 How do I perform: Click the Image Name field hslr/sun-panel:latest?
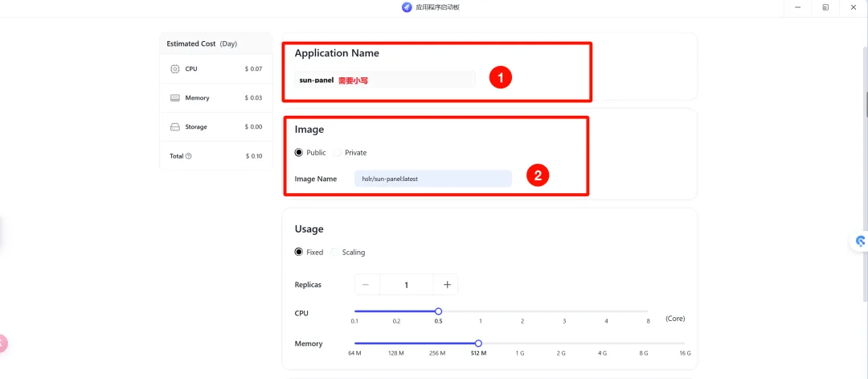[433, 179]
